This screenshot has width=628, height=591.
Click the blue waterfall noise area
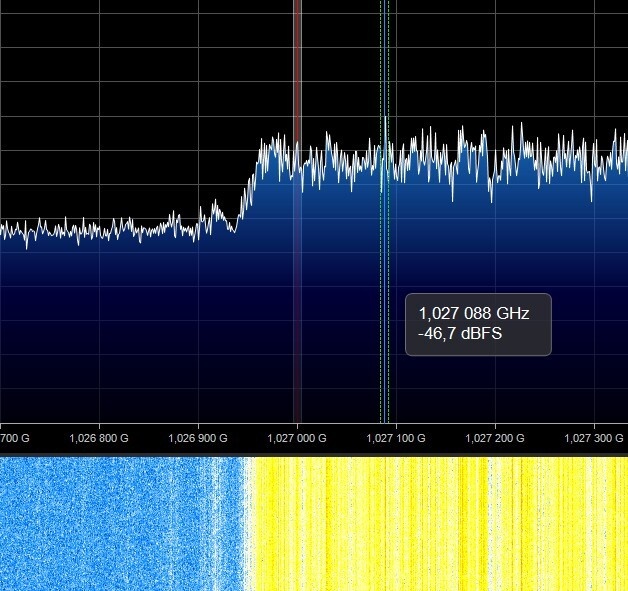click(121, 524)
